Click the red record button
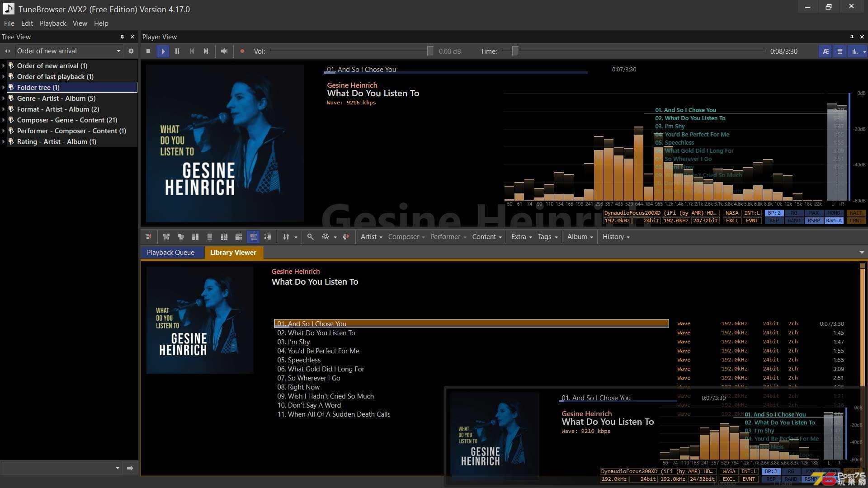868x488 pixels. click(242, 51)
